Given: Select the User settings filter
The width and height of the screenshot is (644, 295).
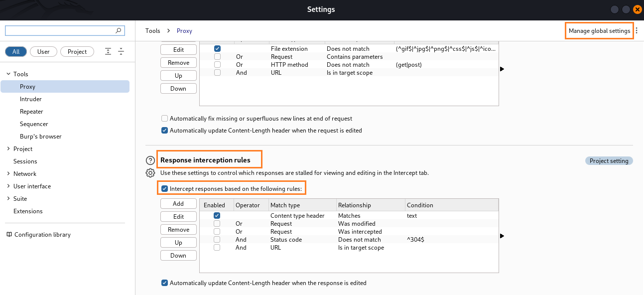Looking at the screenshot, I should (43, 51).
